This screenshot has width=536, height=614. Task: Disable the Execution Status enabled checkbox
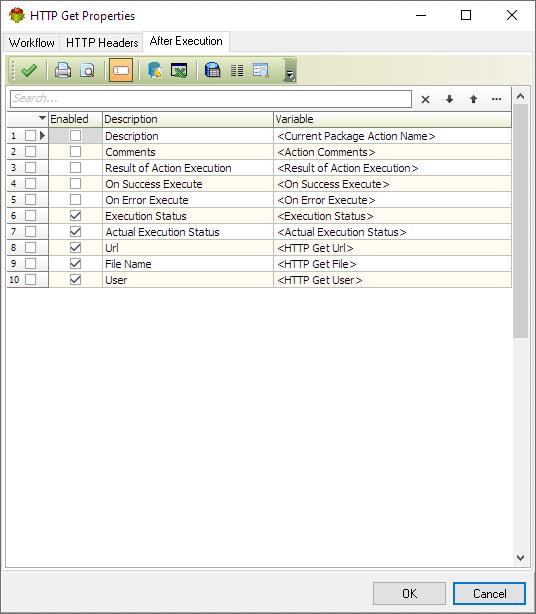click(x=75, y=216)
